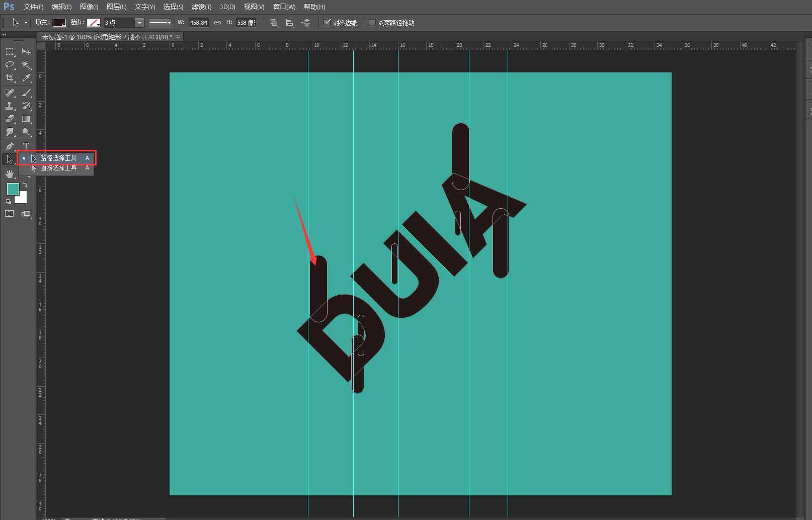Image resolution: width=812 pixels, height=520 pixels.
Task: Pick the Lasso tool
Action: click(x=10, y=65)
